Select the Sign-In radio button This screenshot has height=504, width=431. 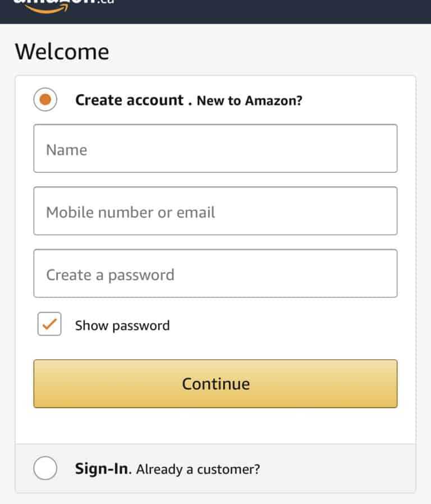pos(45,467)
